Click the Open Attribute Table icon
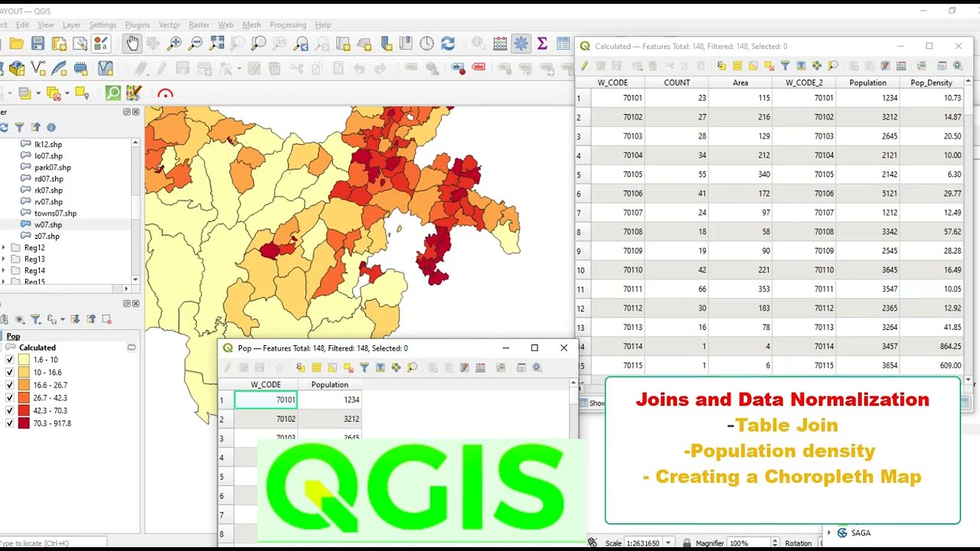 click(563, 44)
